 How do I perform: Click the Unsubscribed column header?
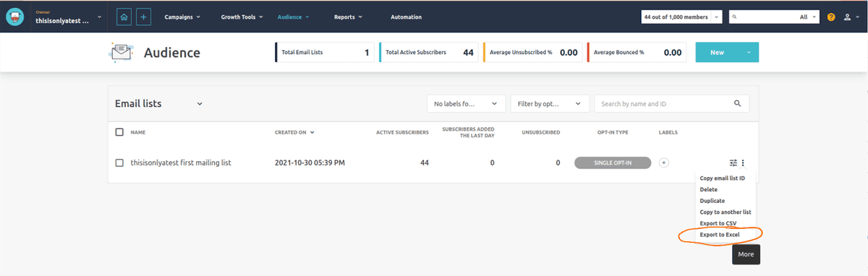click(540, 132)
